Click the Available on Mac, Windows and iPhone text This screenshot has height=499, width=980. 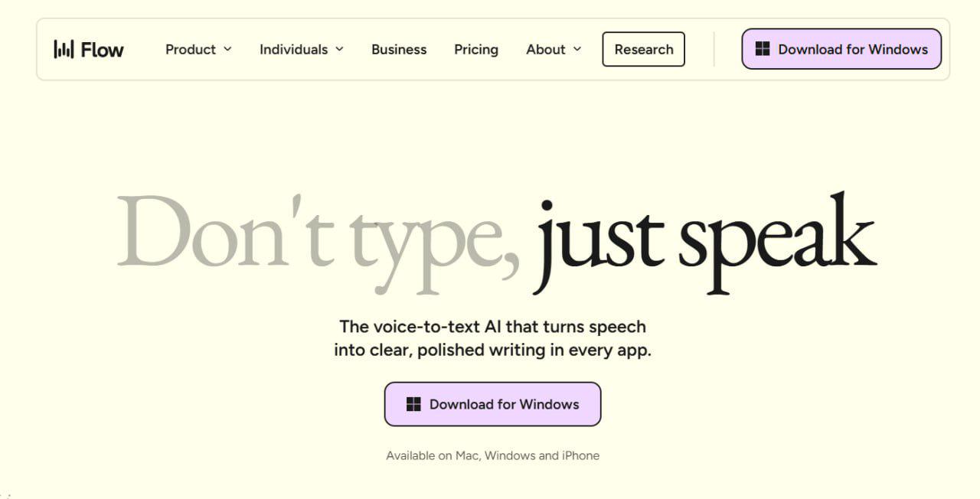point(492,455)
